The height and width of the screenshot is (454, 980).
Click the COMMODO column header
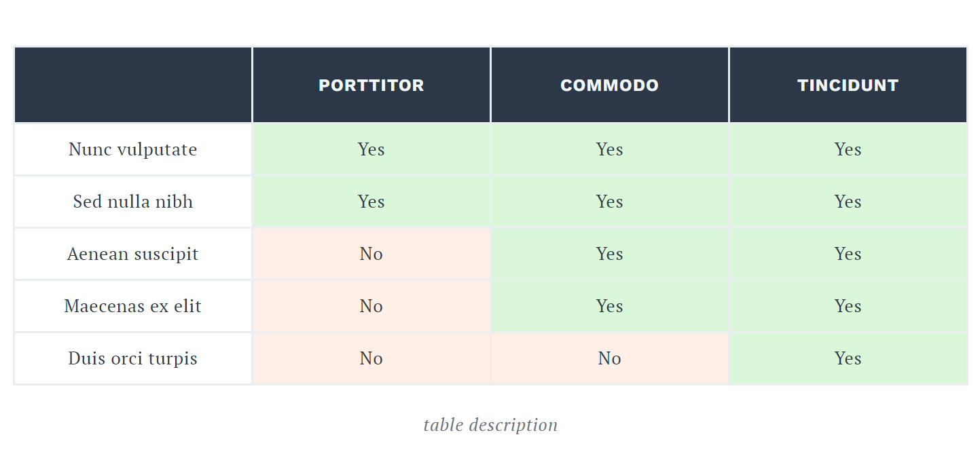(x=610, y=86)
